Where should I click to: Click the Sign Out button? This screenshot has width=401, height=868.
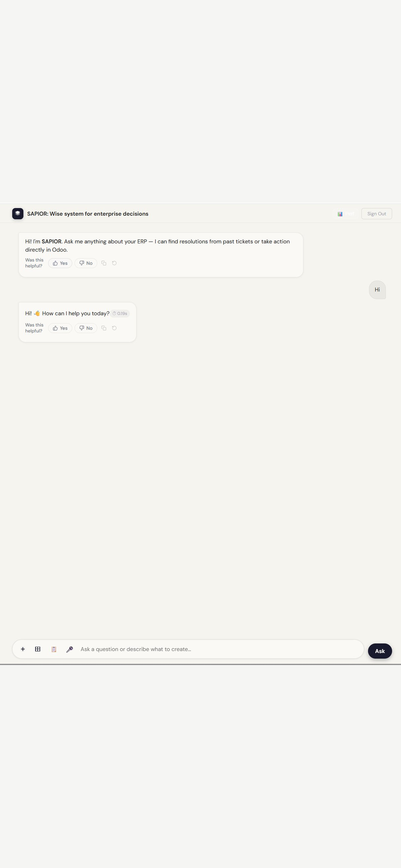click(376, 214)
